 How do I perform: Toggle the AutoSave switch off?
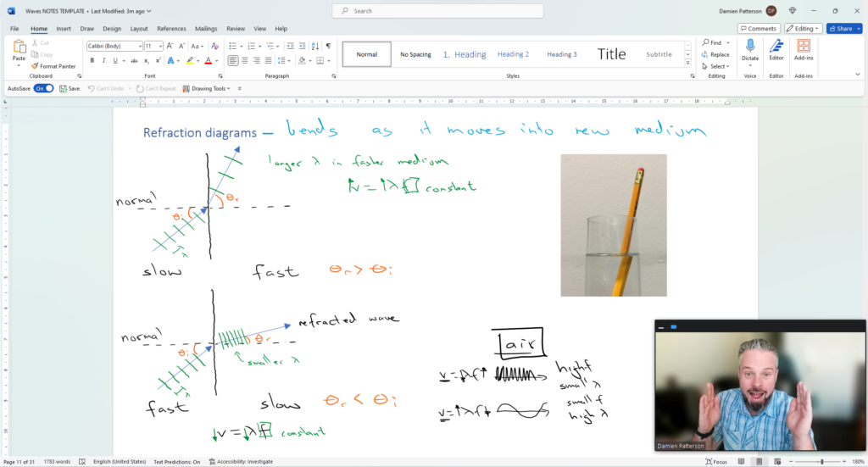pos(44,88)
